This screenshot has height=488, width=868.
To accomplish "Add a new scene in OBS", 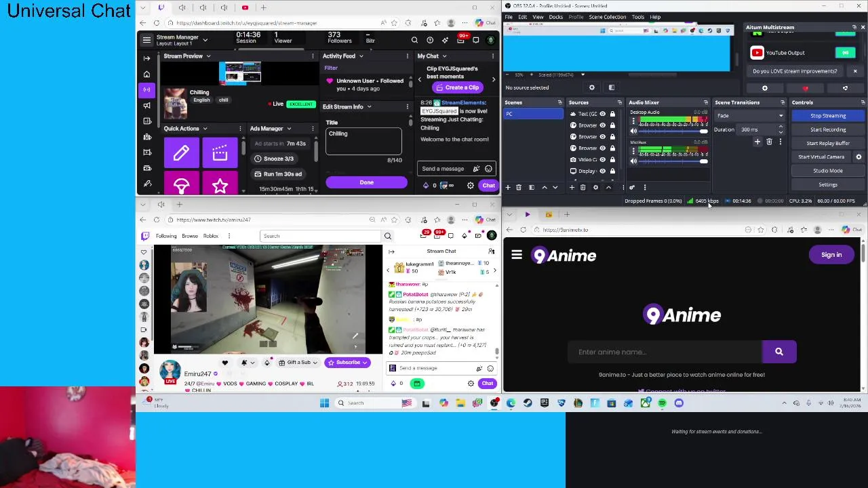I will 508,187.
